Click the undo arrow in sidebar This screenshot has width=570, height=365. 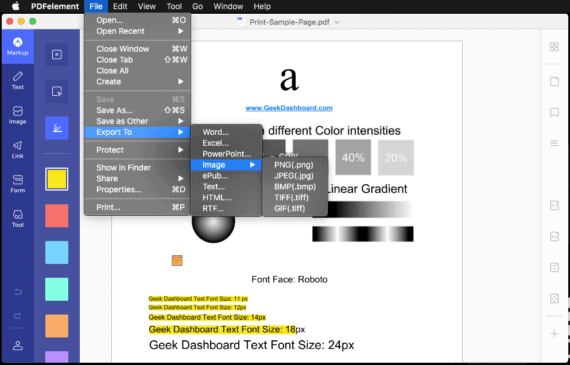point(18,292)
